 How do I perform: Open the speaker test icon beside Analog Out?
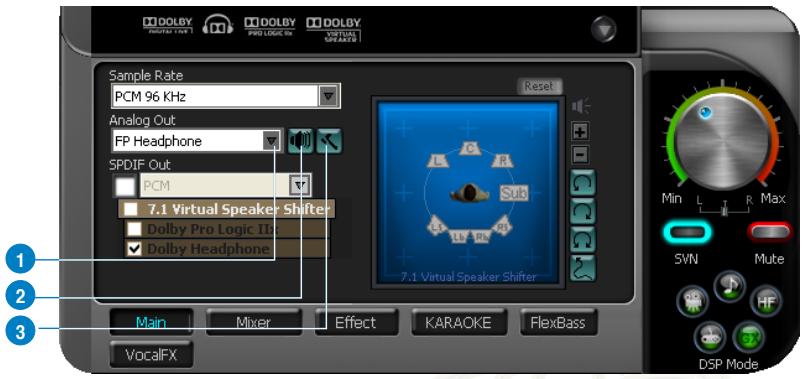[300, 141]
